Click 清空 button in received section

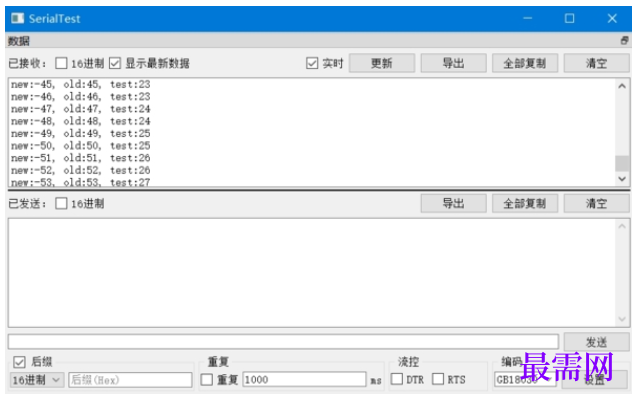click(597, 63)
